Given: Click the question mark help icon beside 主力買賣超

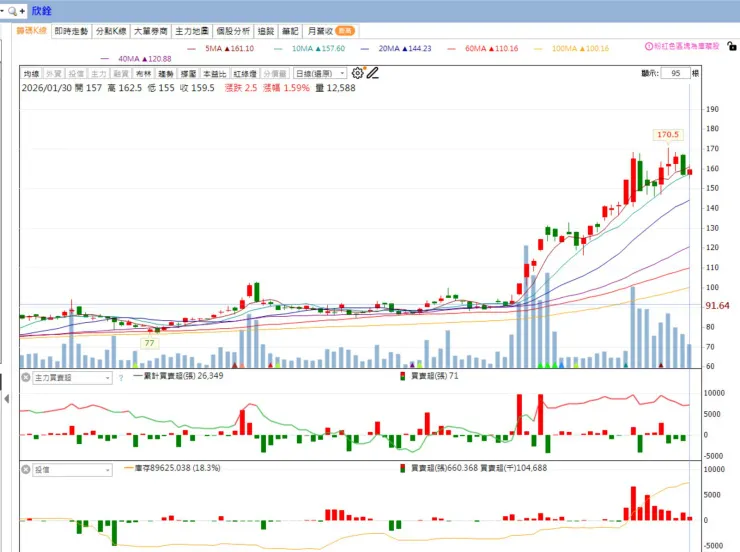Looking at the screenshot, I should (121, 378).
